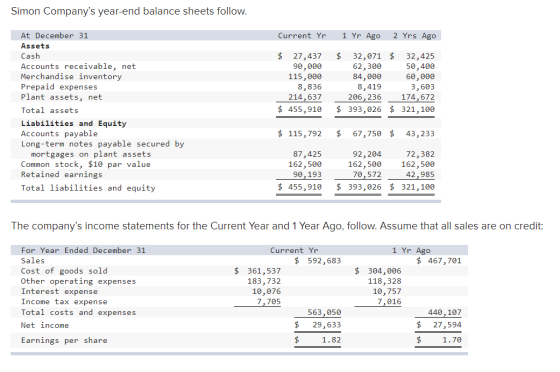Click other operating expenses value 183,732

pos(264,281)
